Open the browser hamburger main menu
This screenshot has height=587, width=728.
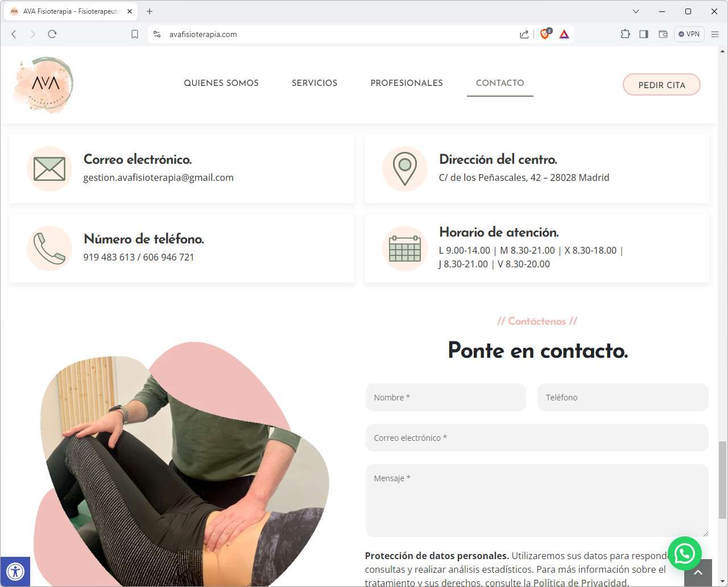click(x=715, y=34)
